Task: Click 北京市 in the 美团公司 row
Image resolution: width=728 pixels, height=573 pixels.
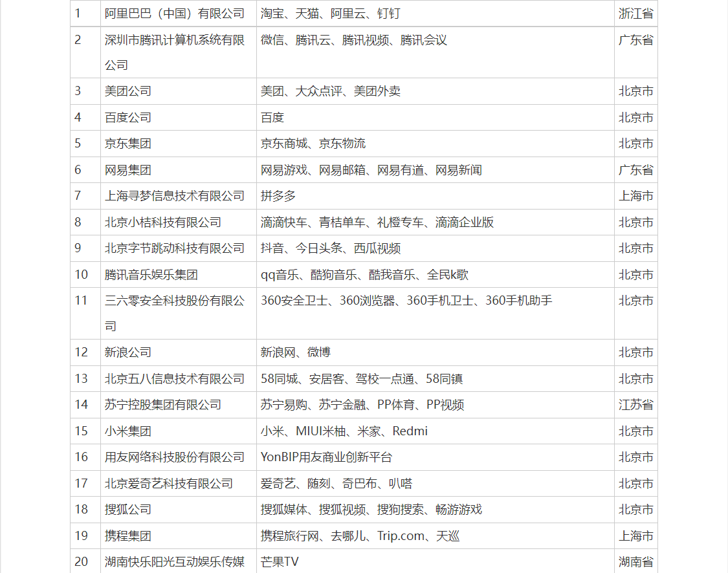Action: [635, 91]
